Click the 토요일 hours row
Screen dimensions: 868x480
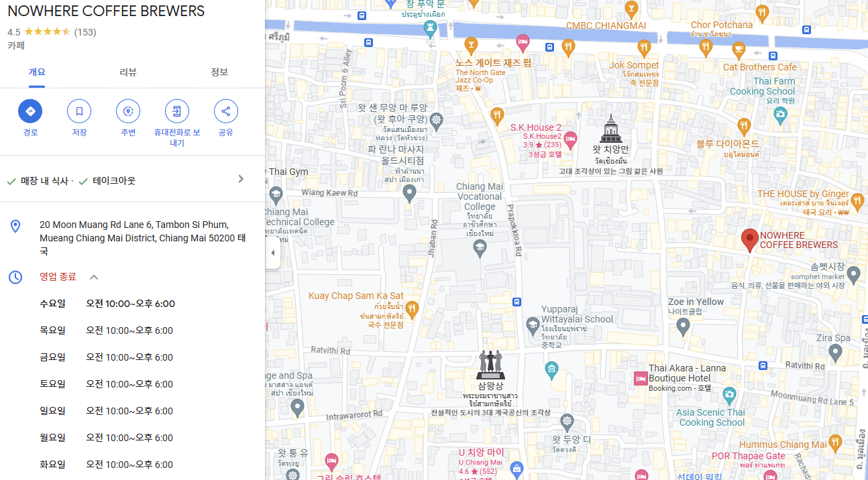coord(107,384)
